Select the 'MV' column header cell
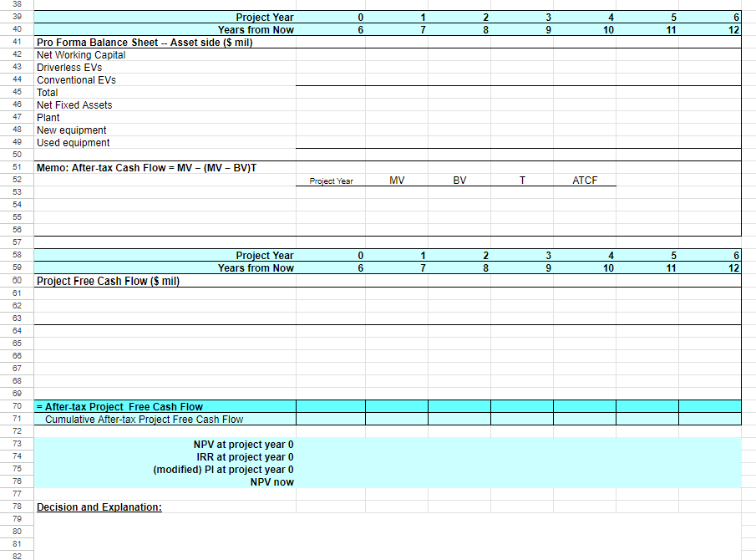 (397, 181)
